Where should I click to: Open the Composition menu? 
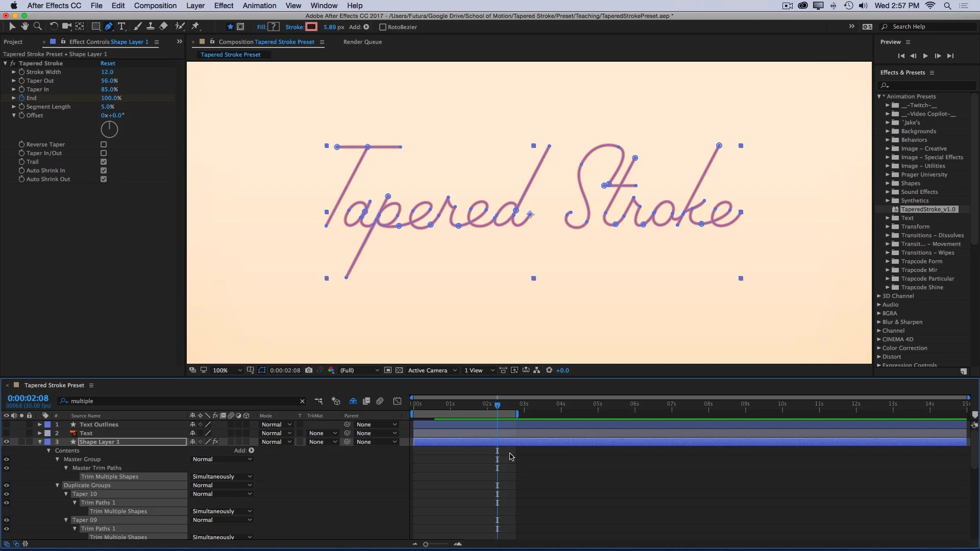click(155, 6)
